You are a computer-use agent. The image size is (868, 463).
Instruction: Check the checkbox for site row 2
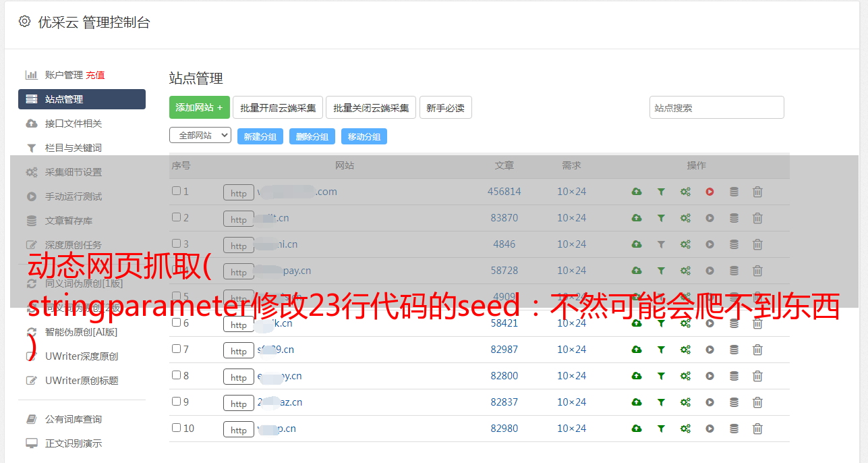pyautogui.click(x=176, y=217)
